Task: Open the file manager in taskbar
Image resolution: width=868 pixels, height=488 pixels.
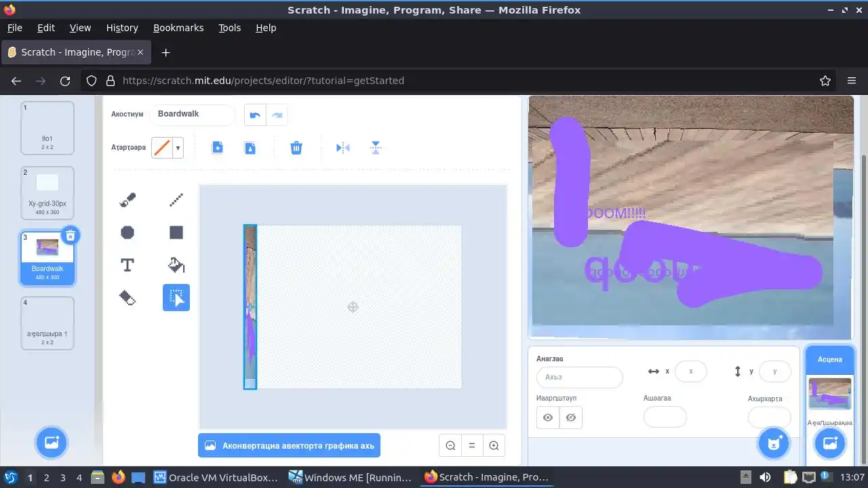Action: [x=97, y=477]
